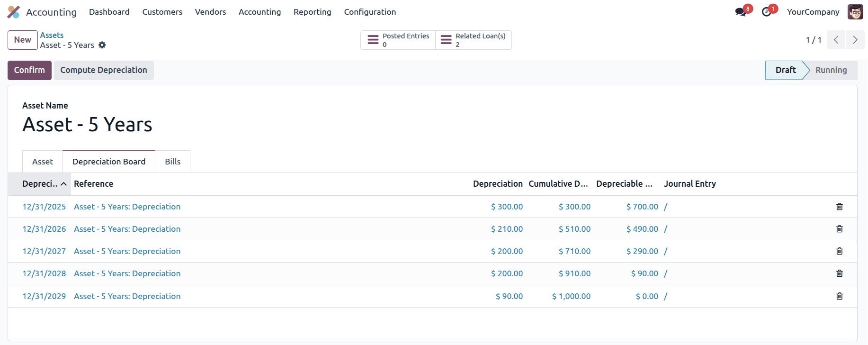This screenshot has width=868, height=345.
Task: Delete the 12/31/2026 depreciation line
Action: coord(840,229)
